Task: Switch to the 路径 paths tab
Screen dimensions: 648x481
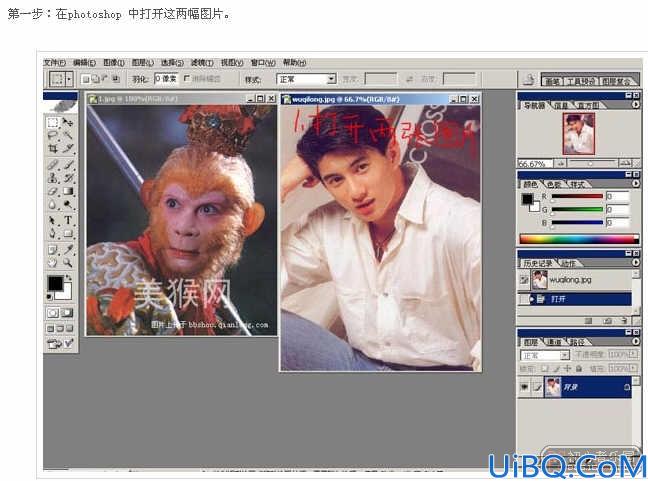Action: [577, 342]
